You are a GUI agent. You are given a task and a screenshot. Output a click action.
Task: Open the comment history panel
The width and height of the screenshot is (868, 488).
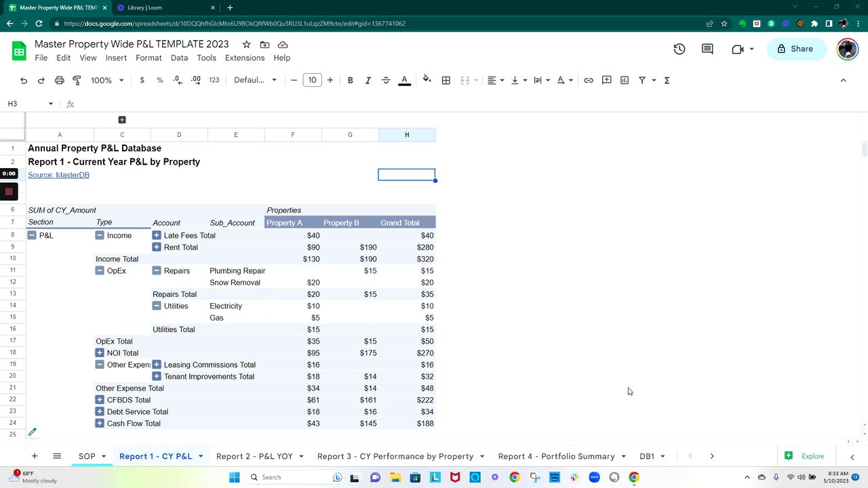coord(707,49)
